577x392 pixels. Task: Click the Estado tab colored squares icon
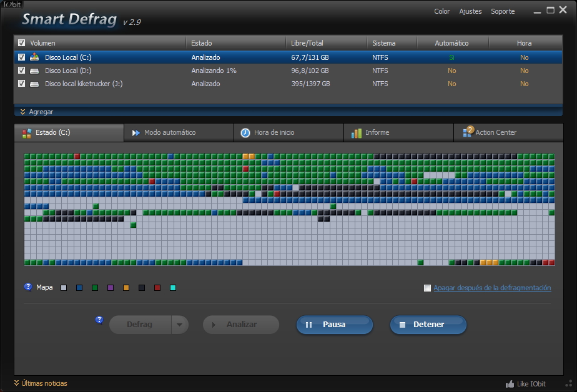(26, 133)
